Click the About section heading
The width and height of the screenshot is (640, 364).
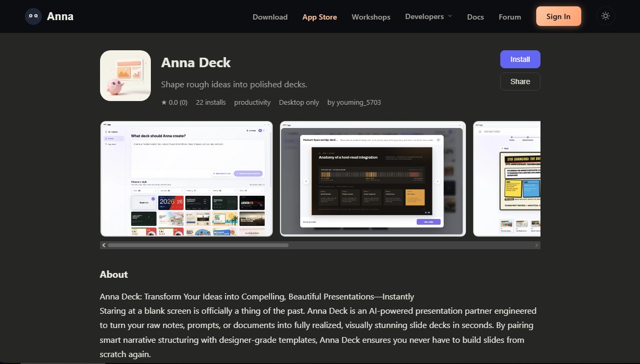coord(114,275)
